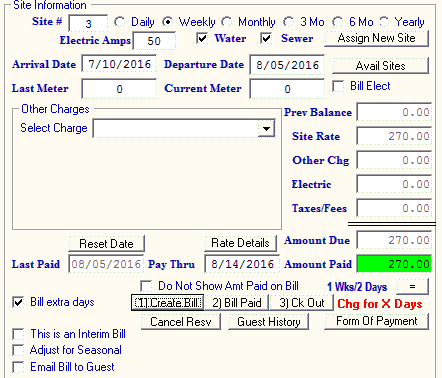The width and height of the screenshot is (442, 378).
Task: Mark the bill with 2) Bill Paid
Action: [x=237, y=303]
